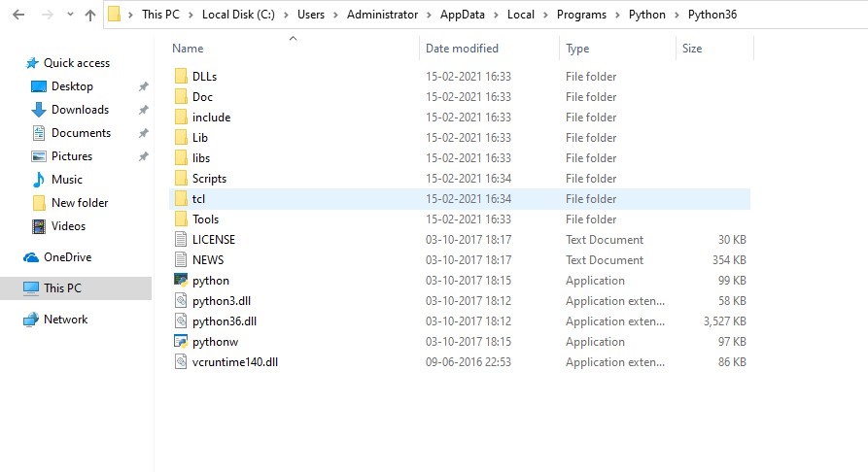Click the Desktop pin icon
Image resolution: width=868 pixels, height=472 pixels.
[144, 86]
